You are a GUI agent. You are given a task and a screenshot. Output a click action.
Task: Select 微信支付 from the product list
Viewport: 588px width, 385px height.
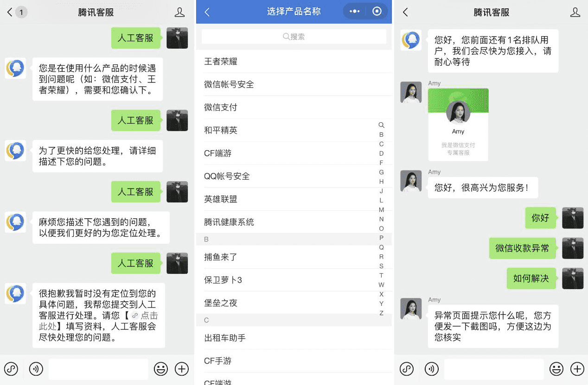[294, 107]
